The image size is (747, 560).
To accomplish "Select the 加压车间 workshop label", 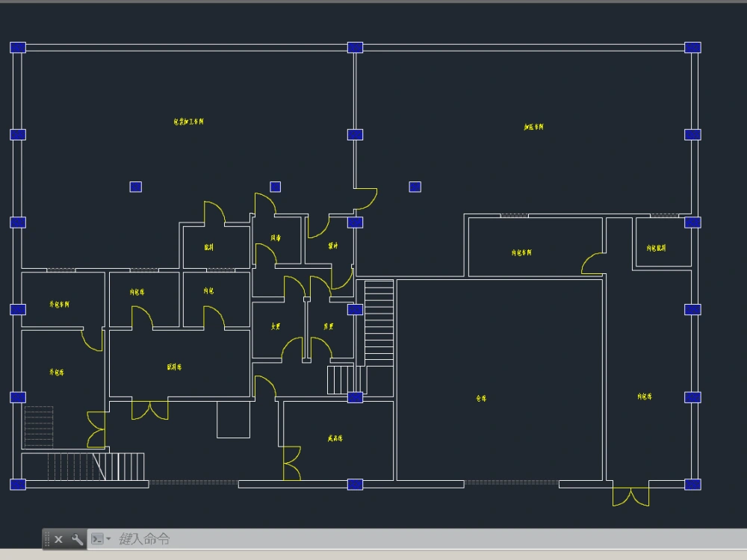I will click(535, 125).
